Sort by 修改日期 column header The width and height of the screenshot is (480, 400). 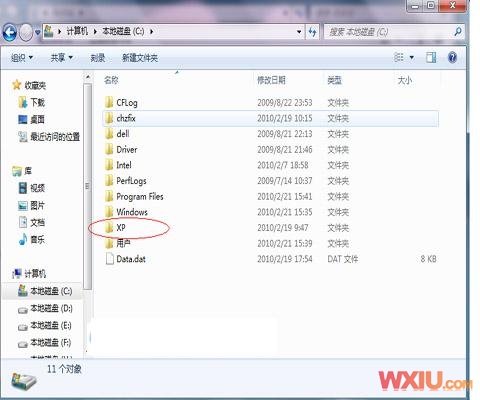pos(271,80)
